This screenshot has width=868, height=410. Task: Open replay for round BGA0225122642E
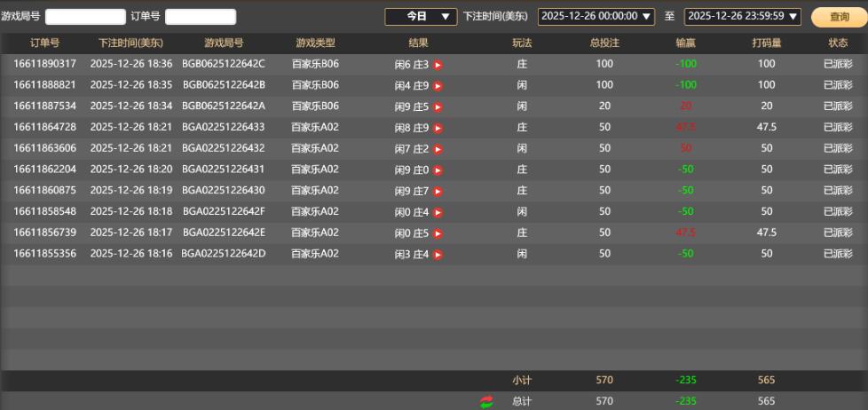(x=438, y=234)
